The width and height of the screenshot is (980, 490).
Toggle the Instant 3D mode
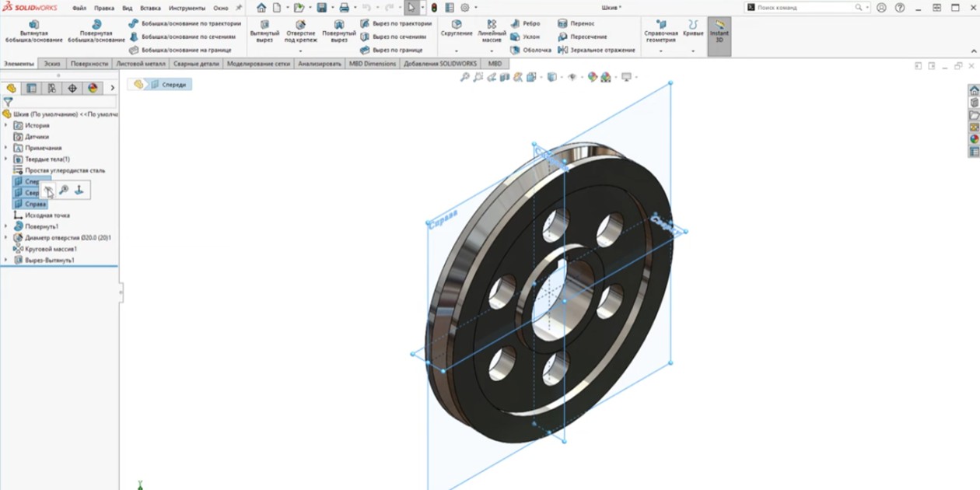point(719,31)
